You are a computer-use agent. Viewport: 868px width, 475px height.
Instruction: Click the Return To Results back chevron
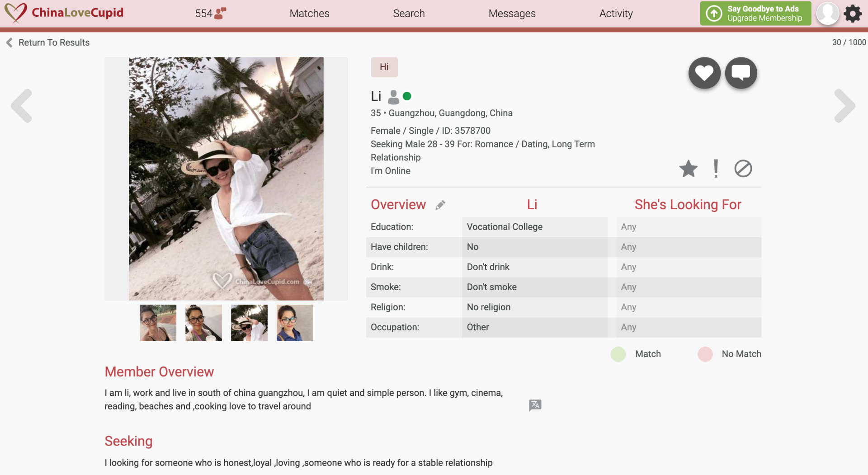(9, 42)
